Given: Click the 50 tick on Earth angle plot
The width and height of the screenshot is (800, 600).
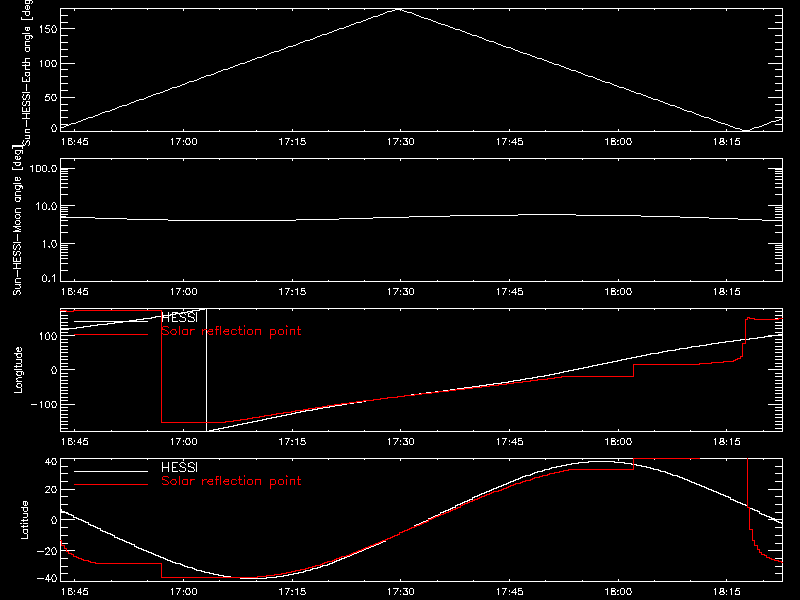Looking at the screenshot, I should click(51, 97).
